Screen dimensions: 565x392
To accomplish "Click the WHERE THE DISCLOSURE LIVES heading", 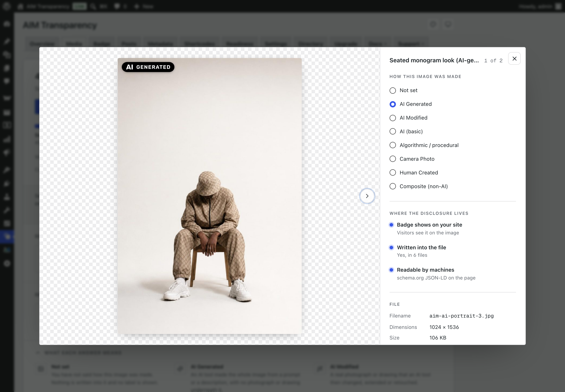I will (429, 213).
